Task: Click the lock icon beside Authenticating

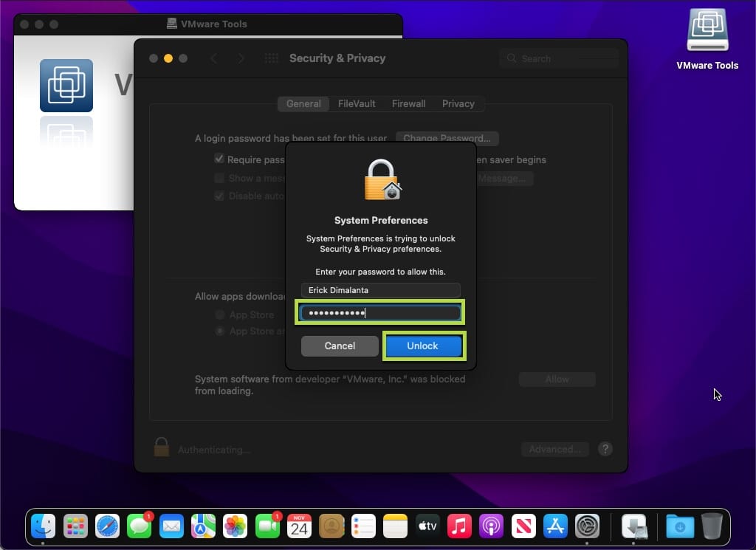Action: click(162, 447)
